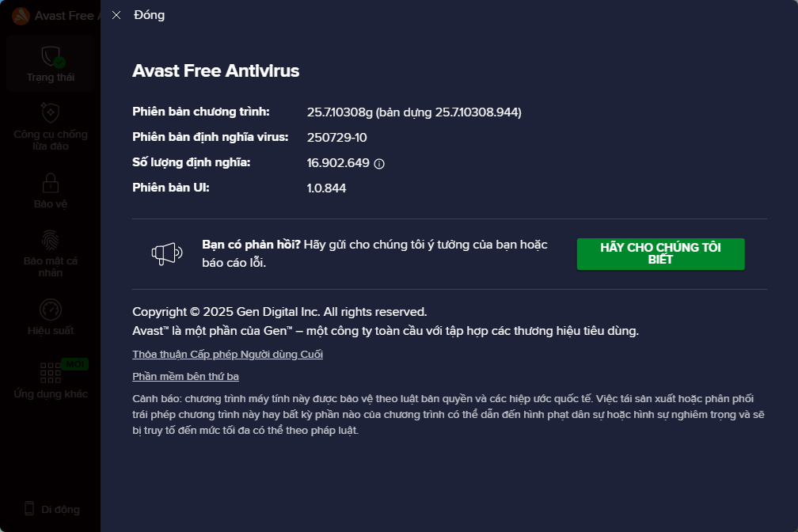Click the Trạng thái sidebar label
Viewport: 798px width, 532px height.
pyautogui.click(x=51, y=78)
